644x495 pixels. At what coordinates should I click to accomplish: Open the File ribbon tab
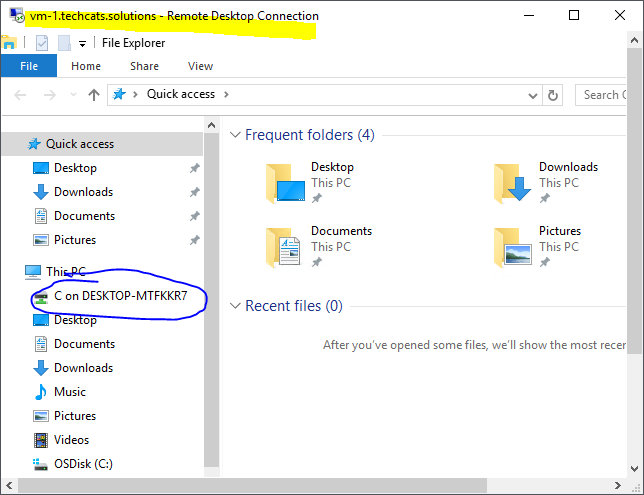click(29, 66)
